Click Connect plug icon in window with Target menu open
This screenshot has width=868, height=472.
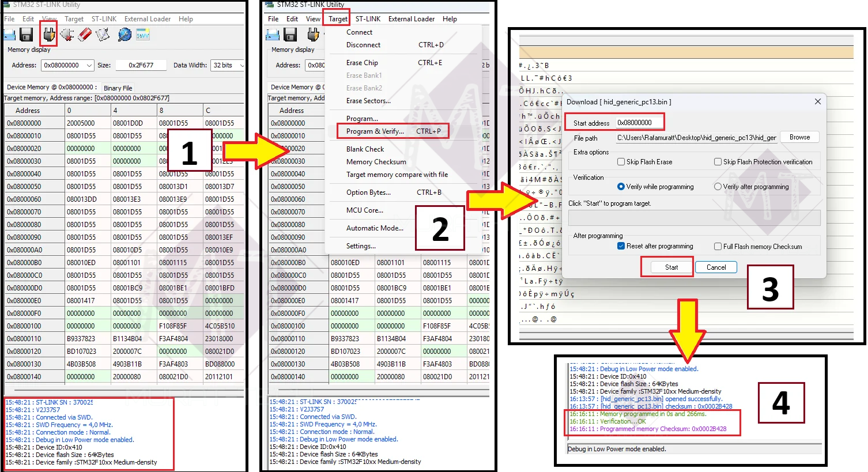[x=313, y=35]
